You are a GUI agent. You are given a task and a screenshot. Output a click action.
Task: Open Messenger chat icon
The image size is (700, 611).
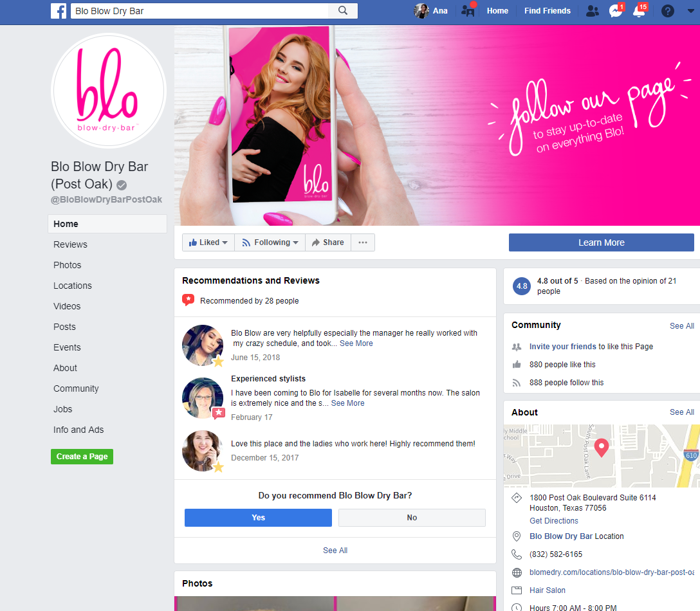pos(616,11)
